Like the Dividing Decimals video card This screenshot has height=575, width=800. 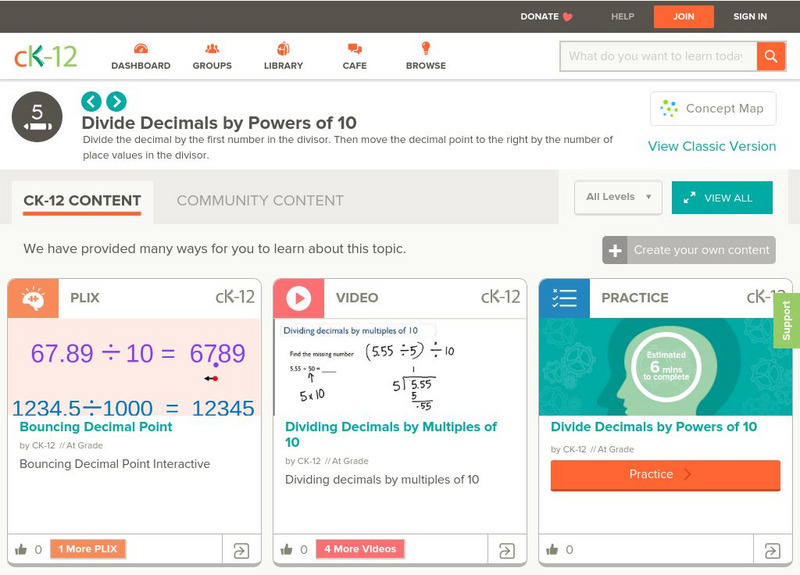(x=287, y=549)
